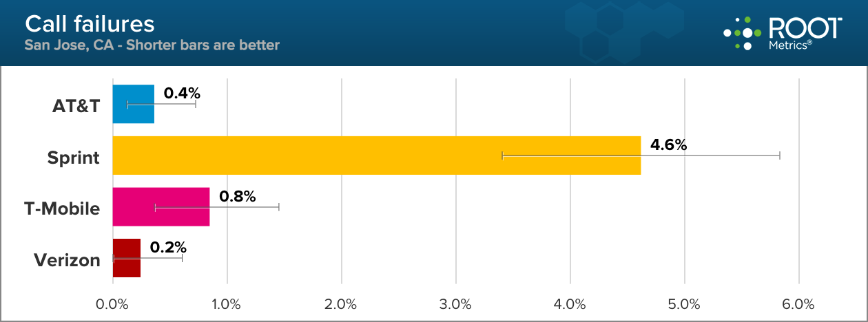The height and width of the screenshot is (322, 868).
Task: Click the 6.0% axis tick label
Action: [798, 303]
